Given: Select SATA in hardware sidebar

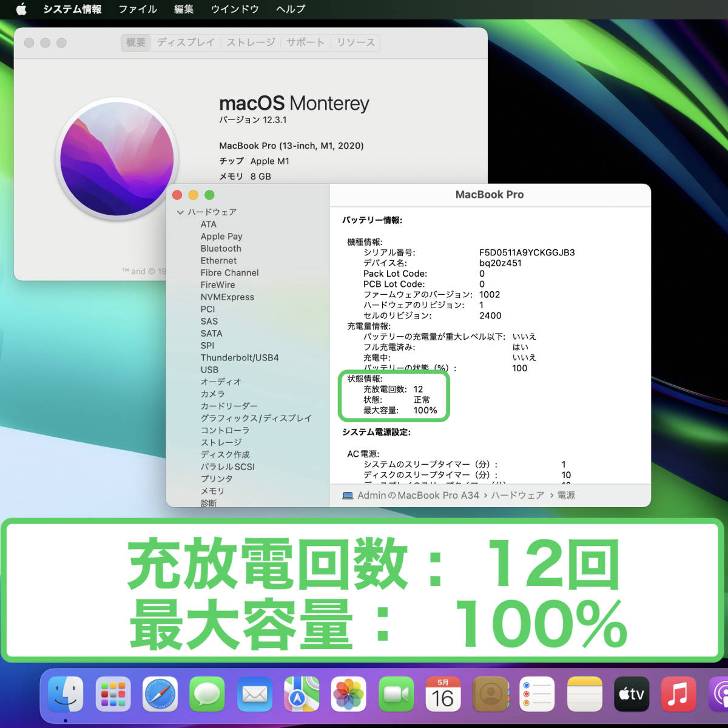Looking at the screenshot, I should click(x=212, y=334).
